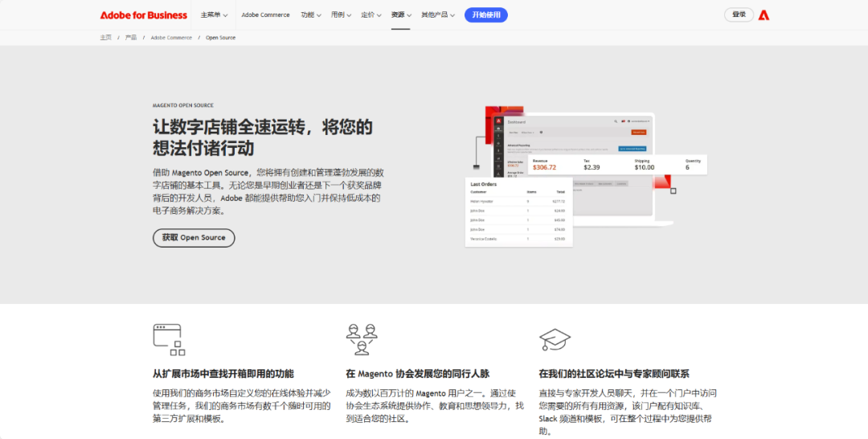Select Adobe Commerce in the navigation bar
The height and width of the screenshot is (439, 868).
[x=266, y=15]
